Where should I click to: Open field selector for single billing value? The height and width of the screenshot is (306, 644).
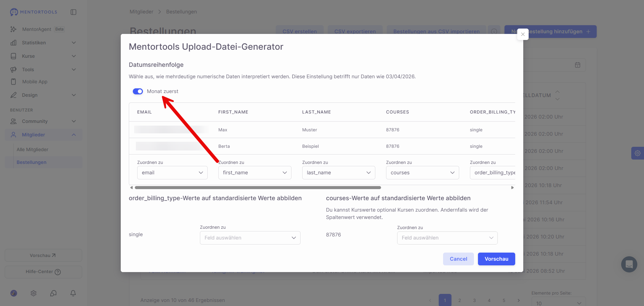point(250,238)
